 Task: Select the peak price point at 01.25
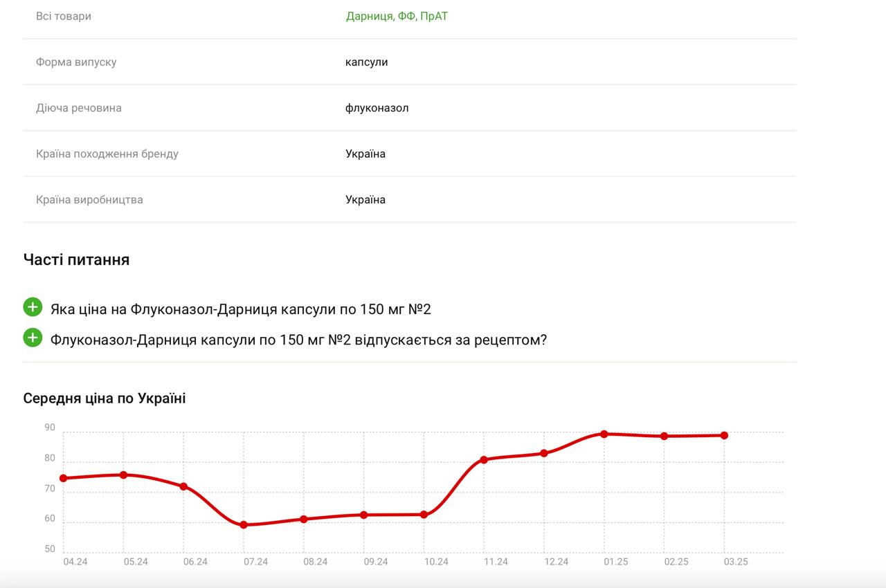(x=604, y=434)
